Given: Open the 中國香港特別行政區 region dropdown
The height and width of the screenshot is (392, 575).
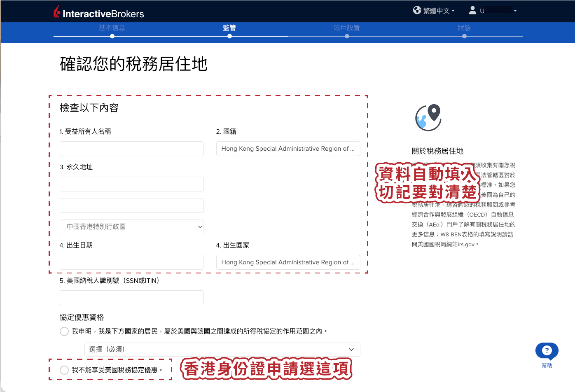Looking at the screenshot, I should click(132, 227).
